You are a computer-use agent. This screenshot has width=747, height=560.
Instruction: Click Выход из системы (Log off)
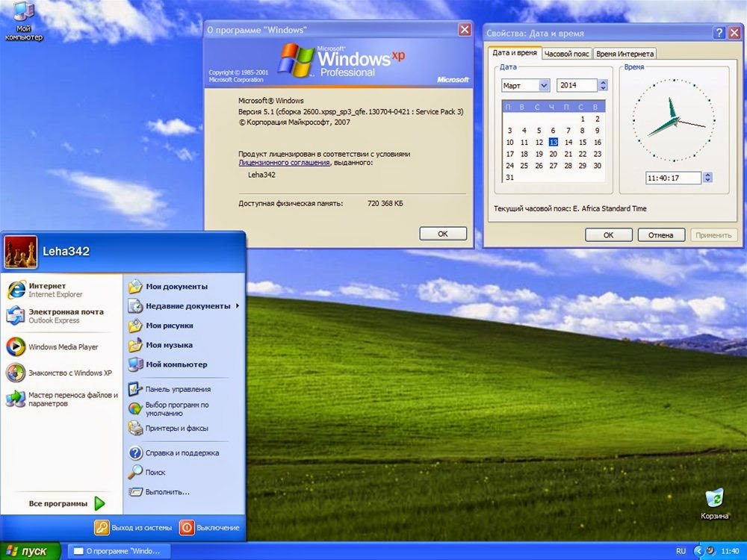133,528
